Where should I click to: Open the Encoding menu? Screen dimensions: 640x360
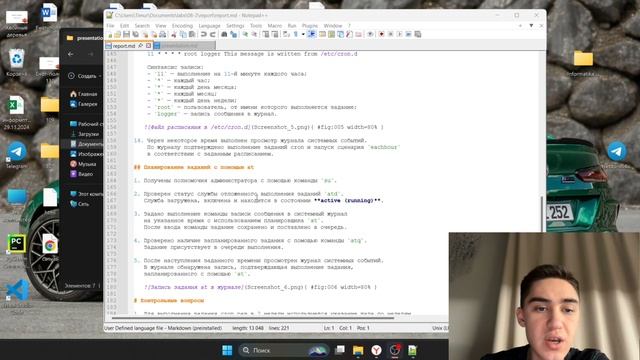point(182,26)
